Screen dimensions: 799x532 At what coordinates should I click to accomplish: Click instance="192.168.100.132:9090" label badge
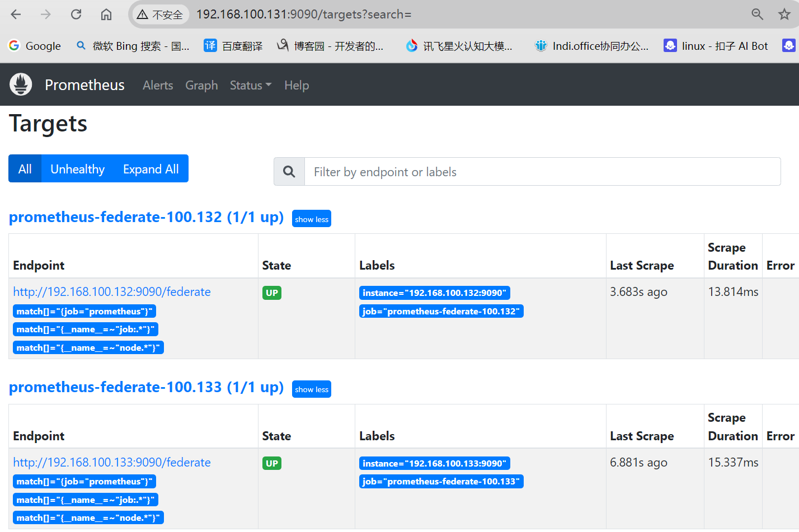(x=435, y=293)
